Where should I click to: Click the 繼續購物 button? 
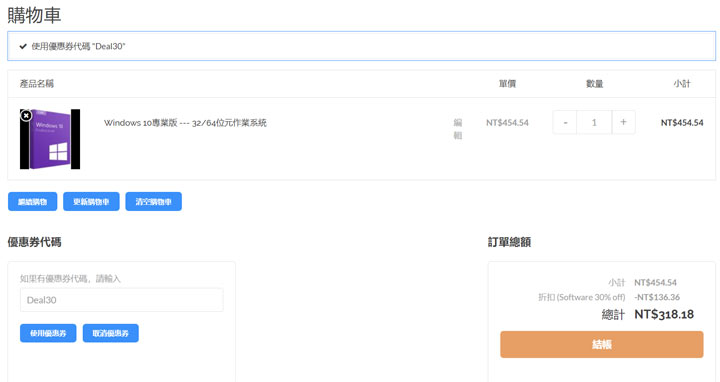pyautogui.click(x=33, y=202)
